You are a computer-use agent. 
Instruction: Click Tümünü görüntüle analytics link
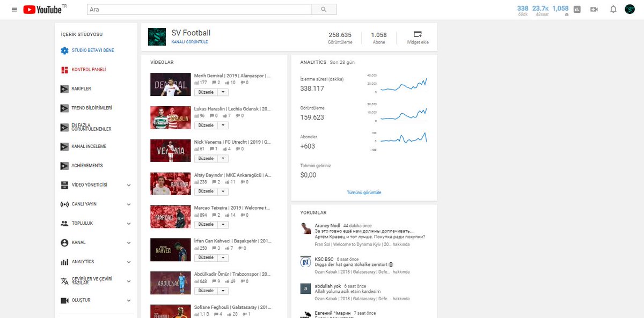[364, 193]
